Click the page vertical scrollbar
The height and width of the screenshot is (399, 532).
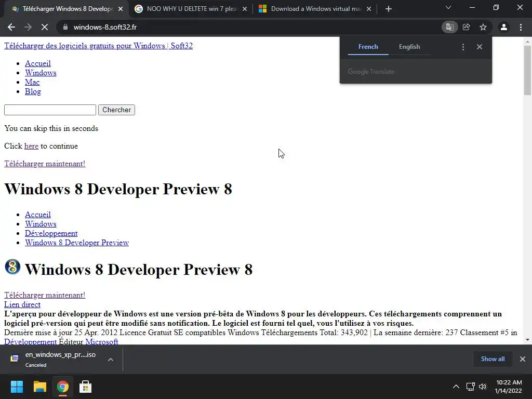tap(527, 70)
